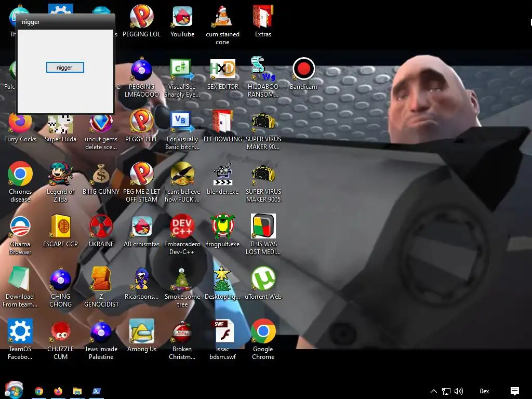
Task: Open PowerShell from the taskbar
Action: tap(96, 391)
